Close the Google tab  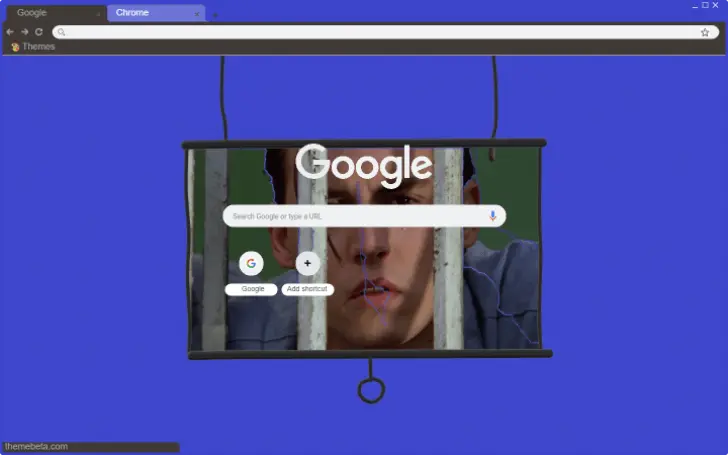click(x=98, y=14)
